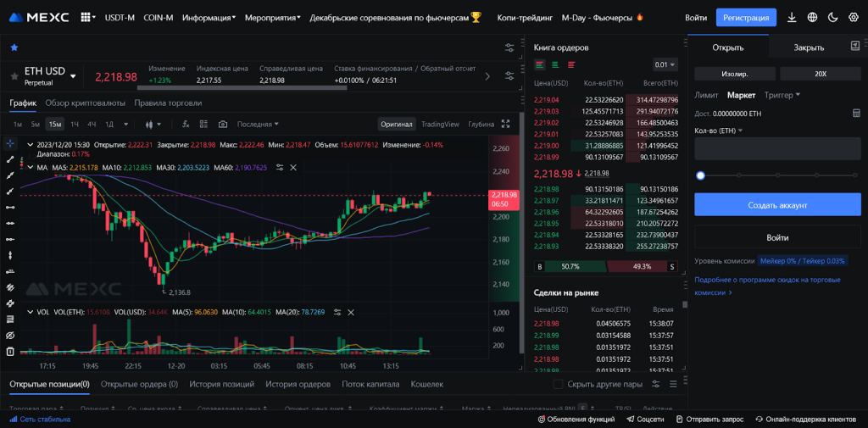Hide all drawings with eye icon

pyautogui.click(x=10, y=335)
